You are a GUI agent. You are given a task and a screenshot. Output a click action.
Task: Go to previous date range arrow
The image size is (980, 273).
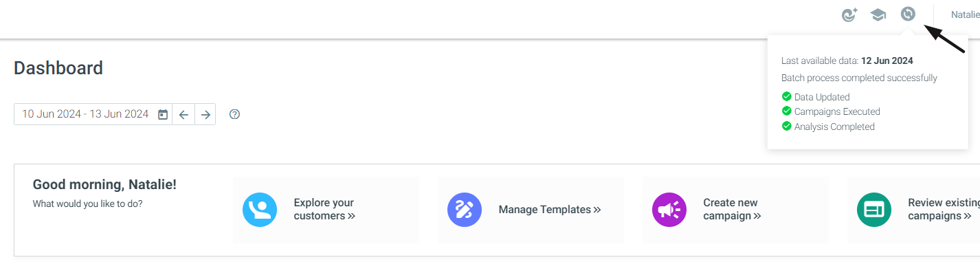click(183, 114)
